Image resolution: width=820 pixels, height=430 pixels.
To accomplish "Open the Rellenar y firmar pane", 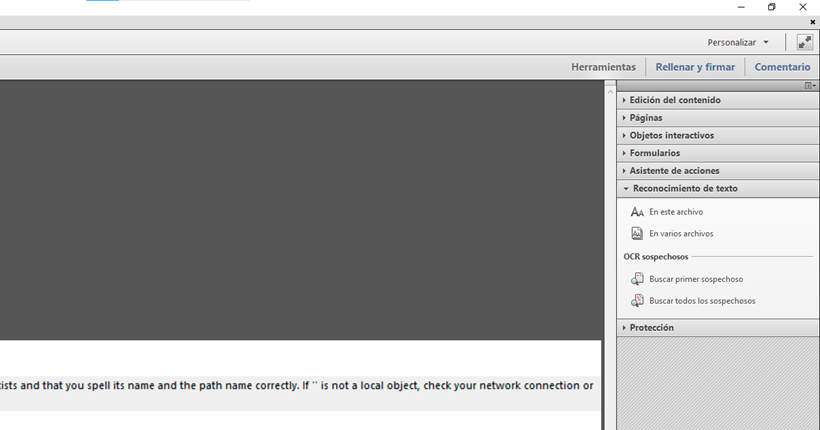I will click(695, 67).
